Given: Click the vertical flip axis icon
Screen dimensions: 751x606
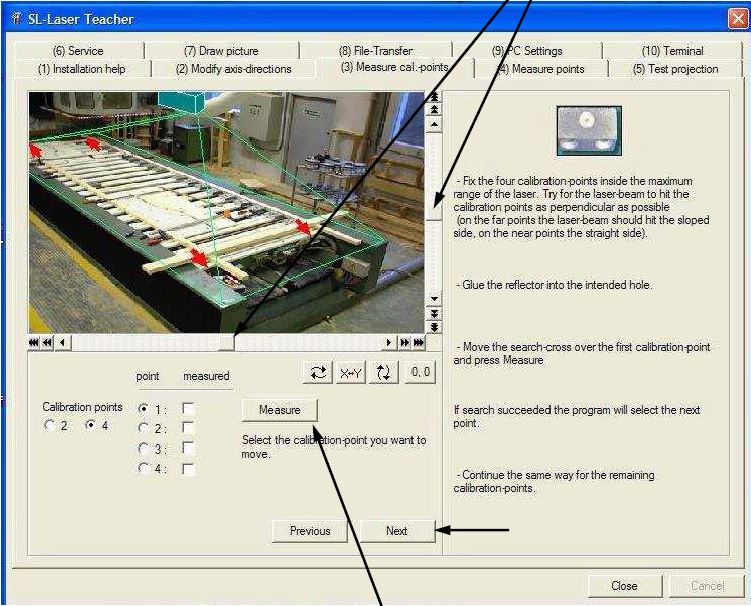Looking at the screenshot, I should tap(384, 372).
